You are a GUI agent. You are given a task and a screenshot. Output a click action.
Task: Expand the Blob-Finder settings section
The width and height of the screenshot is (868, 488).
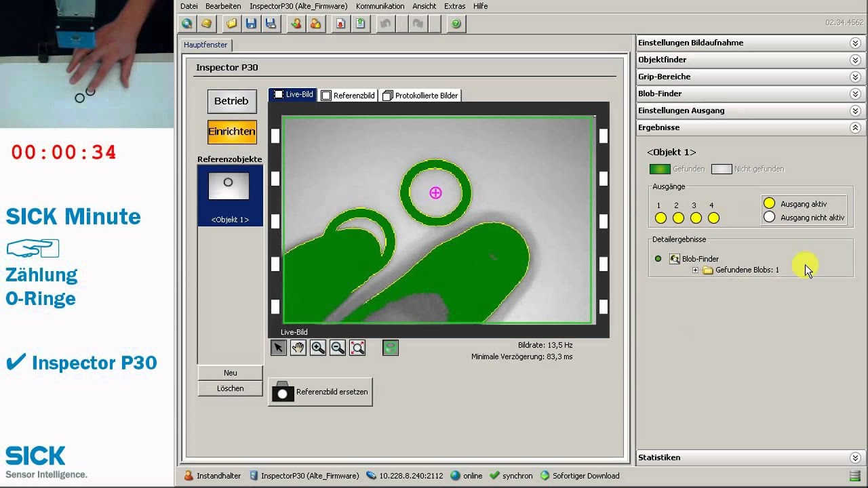click(x=855, y=94)
